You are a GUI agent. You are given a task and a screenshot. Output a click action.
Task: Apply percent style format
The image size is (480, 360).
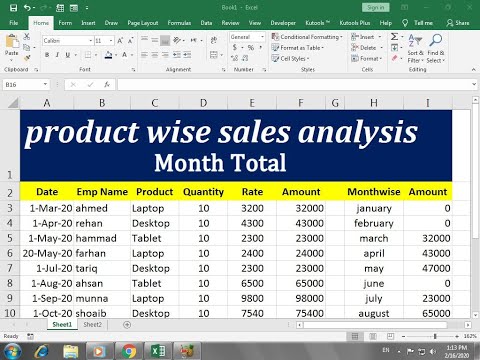251,48
